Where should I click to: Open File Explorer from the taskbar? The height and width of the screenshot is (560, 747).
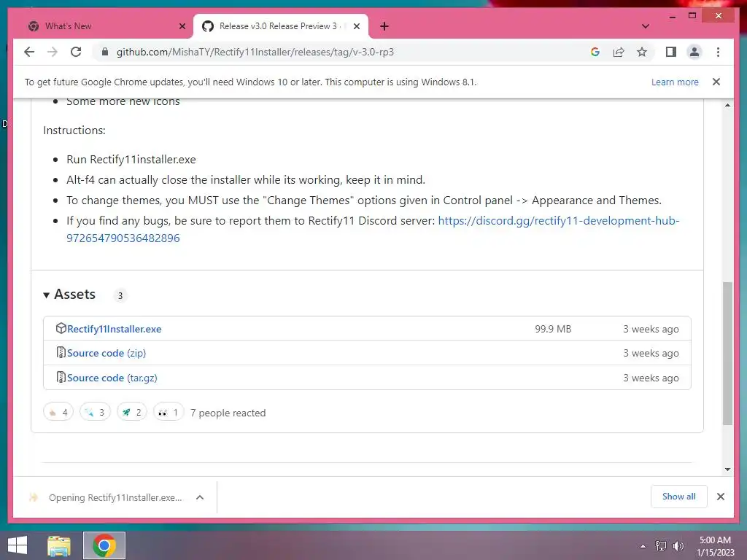[59, 545]
